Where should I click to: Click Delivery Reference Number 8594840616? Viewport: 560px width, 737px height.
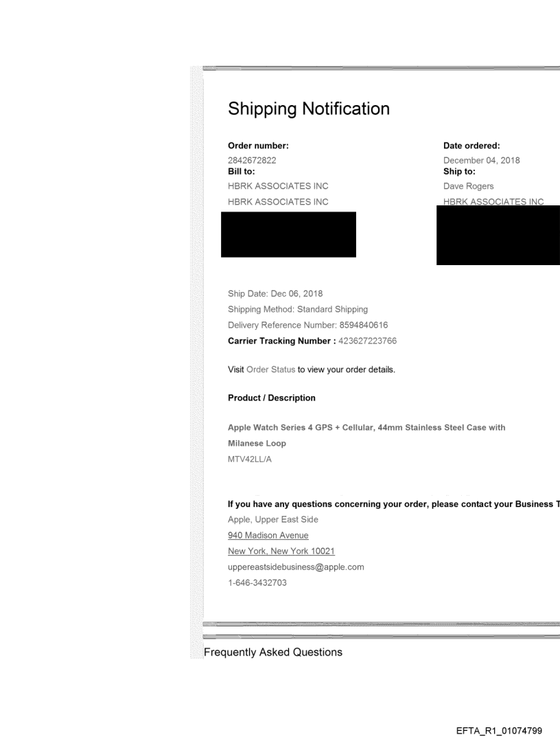click(x=310, y=325)
